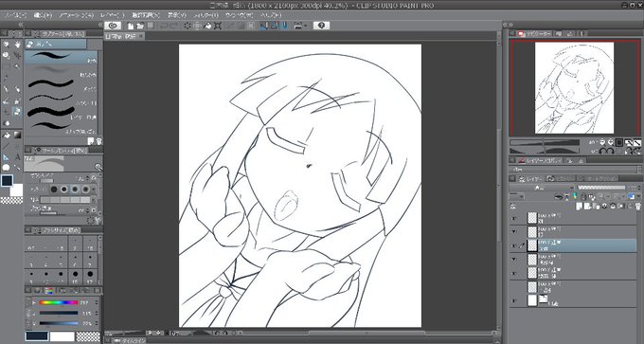
Task: Toggle visibility eye of the highlighted selected layer
Action: coord(514,245)
